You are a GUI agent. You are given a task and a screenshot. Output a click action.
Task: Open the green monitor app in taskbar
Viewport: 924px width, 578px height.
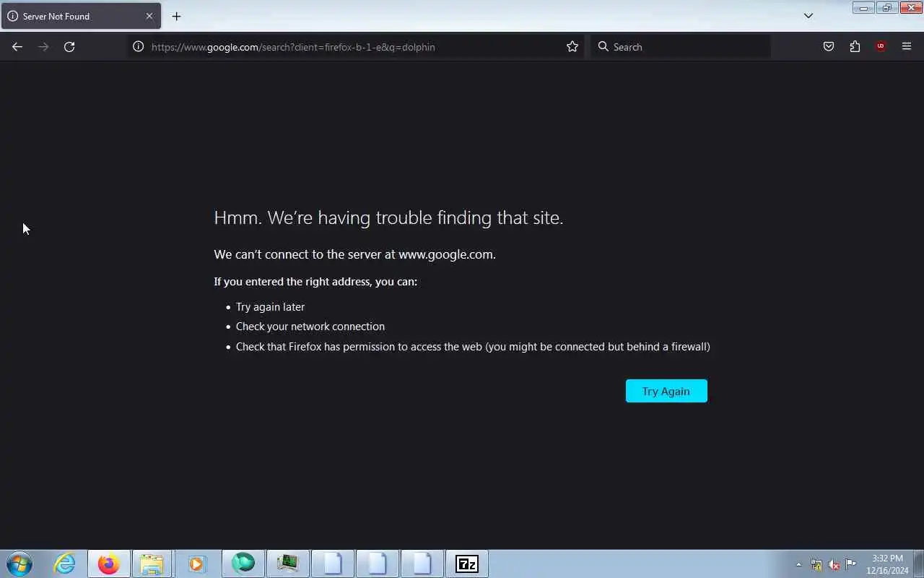coord(288,564)
